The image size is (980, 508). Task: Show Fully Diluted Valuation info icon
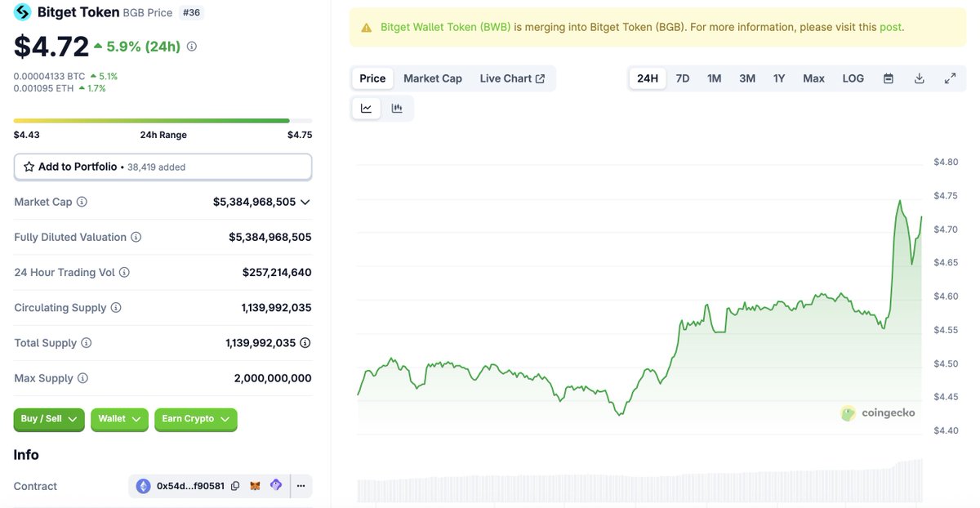(136, 237)
